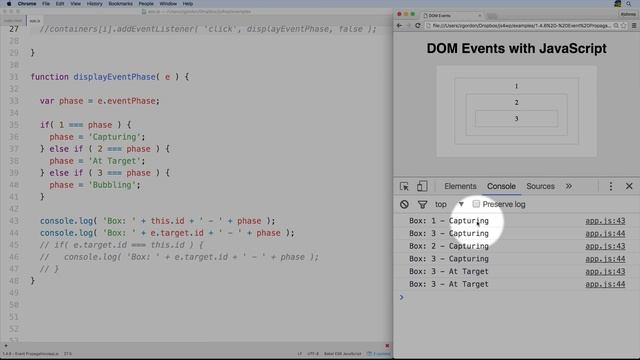Open app.js:43 link for At Target row
The width and height of the screenshot is (640, 360).
click(x=605, y=271)
